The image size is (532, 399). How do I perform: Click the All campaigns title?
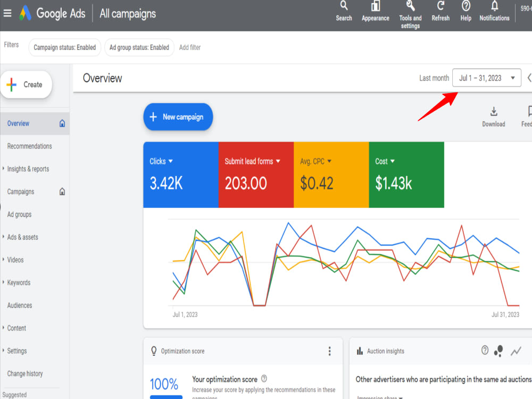point(128,14)
